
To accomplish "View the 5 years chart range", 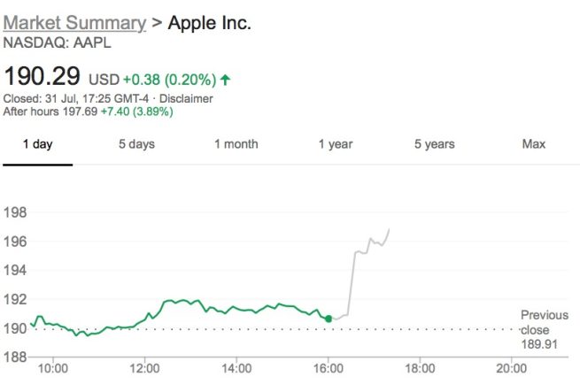I will (x=434, y=144).
